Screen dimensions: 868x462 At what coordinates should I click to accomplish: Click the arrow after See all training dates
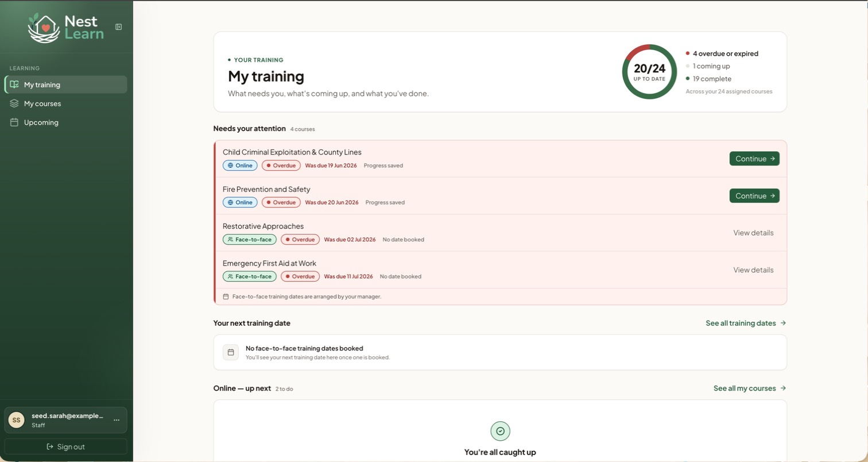783,323
